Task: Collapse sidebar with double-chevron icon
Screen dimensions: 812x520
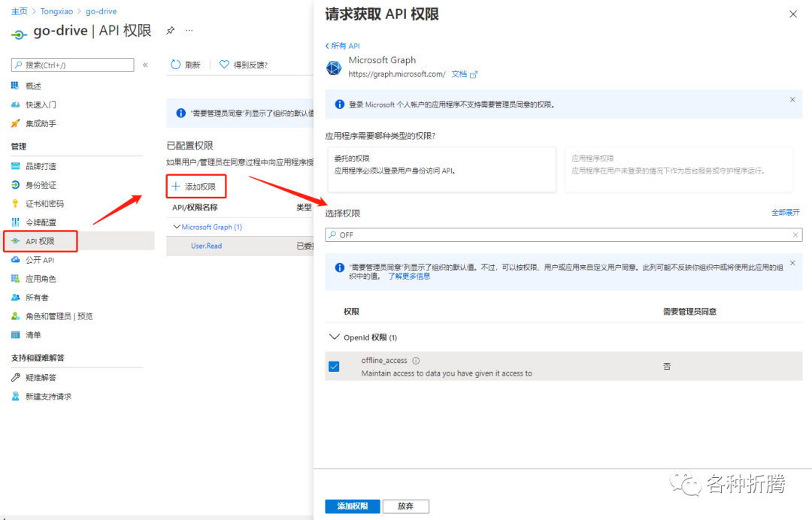Action: (x=146, y=65)
